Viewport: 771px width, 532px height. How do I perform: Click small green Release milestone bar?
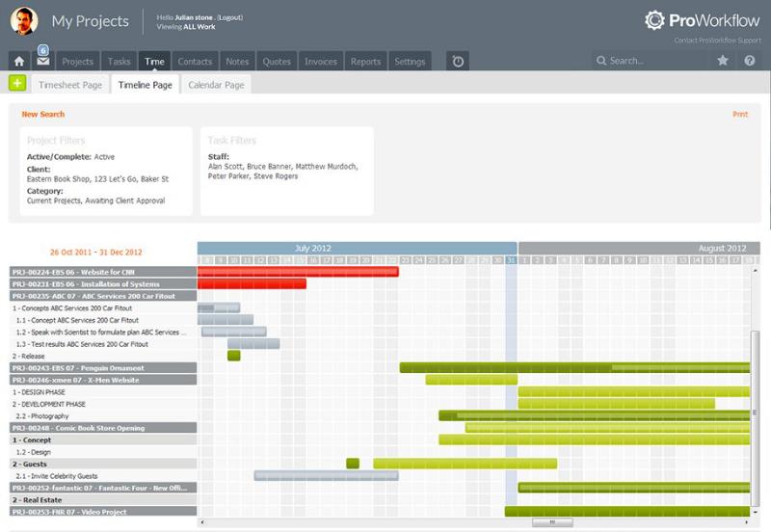(x=234, y=356)
